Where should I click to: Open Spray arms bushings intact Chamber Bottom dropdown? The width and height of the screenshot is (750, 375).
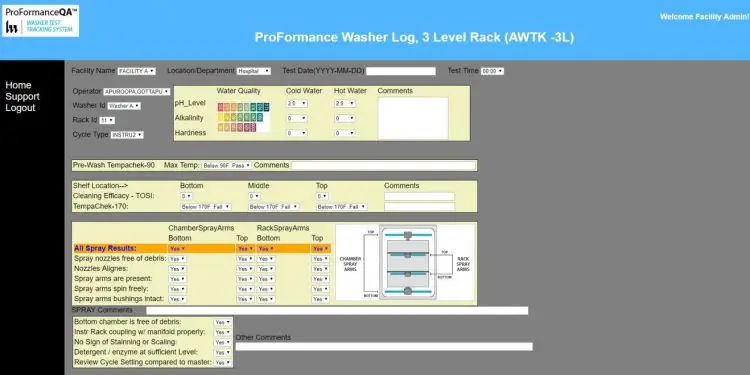tap(177, 299)
